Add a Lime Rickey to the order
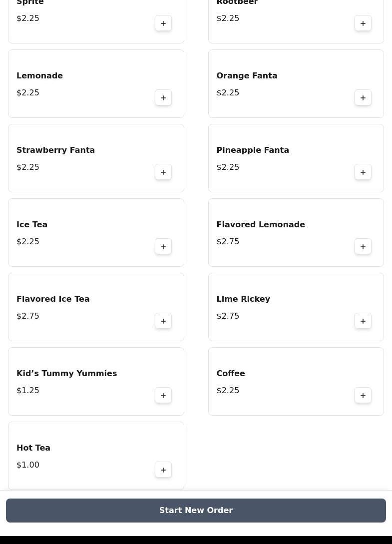Viewport: 392px width, 544px height. 363,321
